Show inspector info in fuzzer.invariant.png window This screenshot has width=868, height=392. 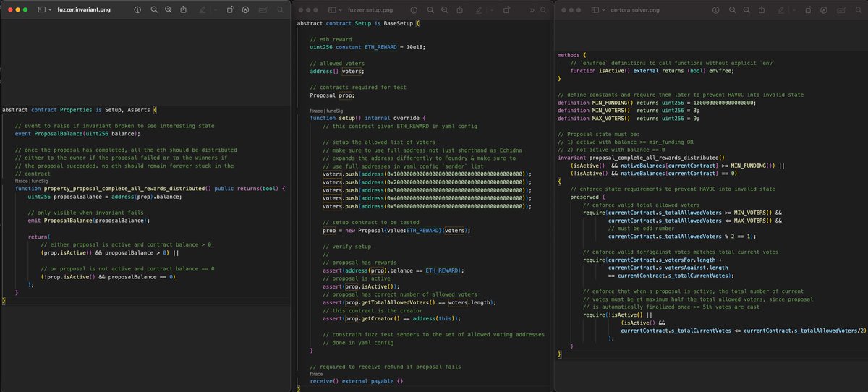pyautogui.click(x=137, y=9)
